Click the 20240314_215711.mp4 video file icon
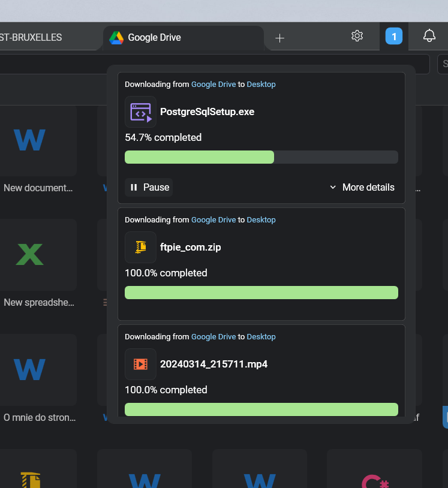Image resolution: width=448 pixels, height=488 pixels. pyautogui.click(x=140, y=364)
